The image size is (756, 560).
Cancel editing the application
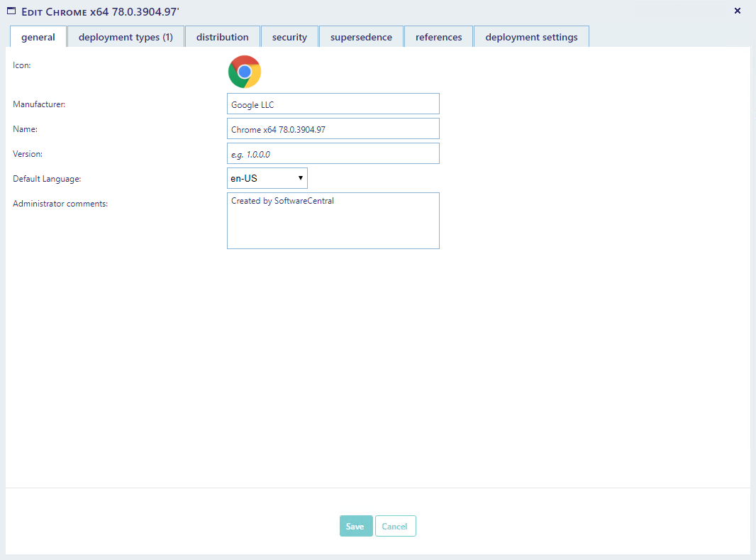[395, 526]
